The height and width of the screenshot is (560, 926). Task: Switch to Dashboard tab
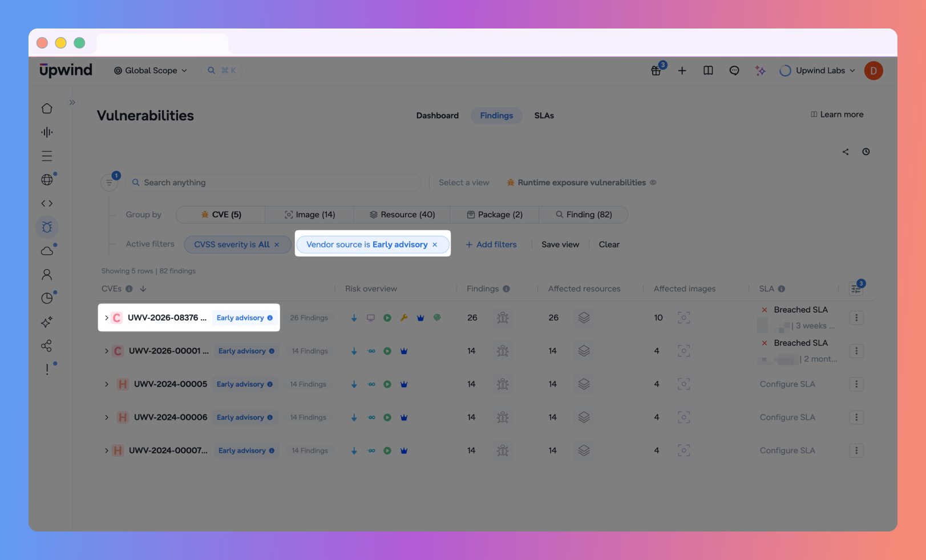438,116
